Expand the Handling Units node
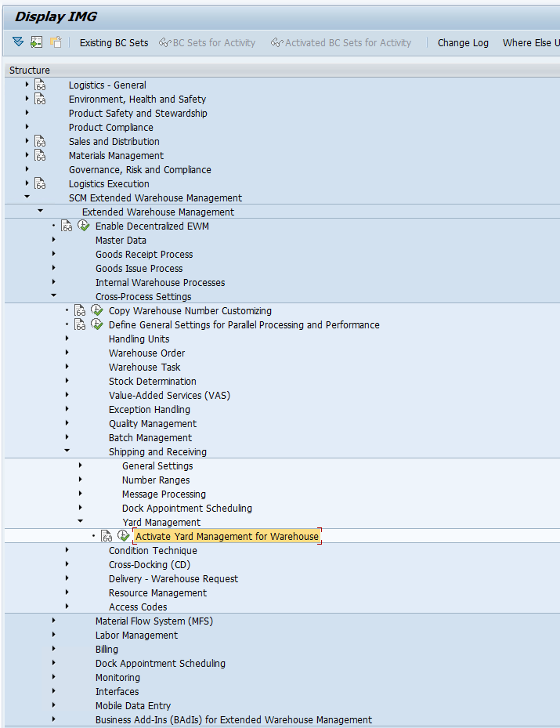The image size is (560, 728). (67, 339)
